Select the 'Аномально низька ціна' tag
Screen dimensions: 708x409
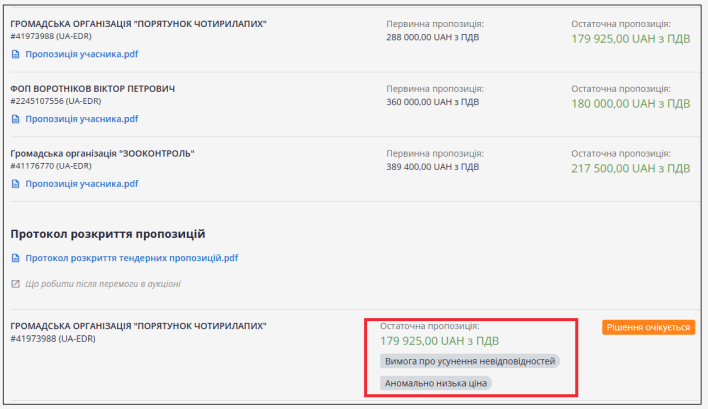[438, 383]
